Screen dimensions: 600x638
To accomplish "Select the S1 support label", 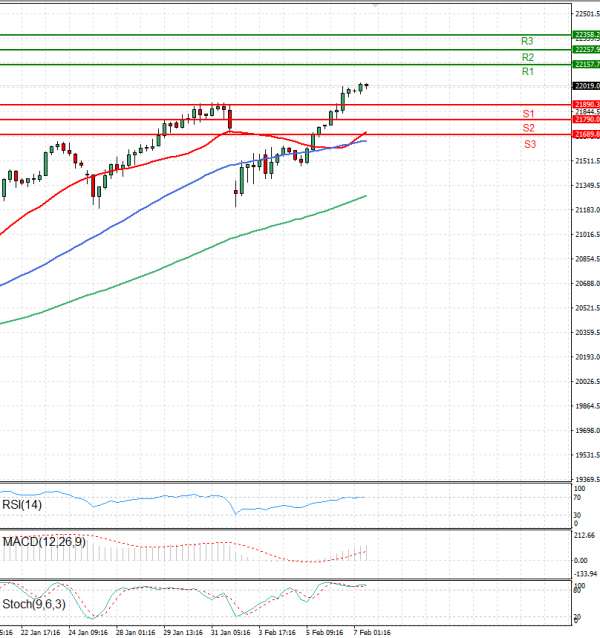I will pyautogui.click(x=528, y=114).
